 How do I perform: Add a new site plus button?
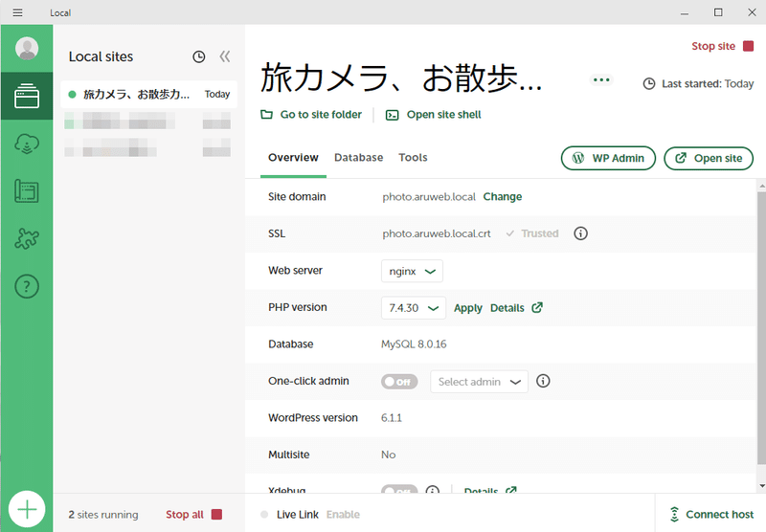coord(27,509)
